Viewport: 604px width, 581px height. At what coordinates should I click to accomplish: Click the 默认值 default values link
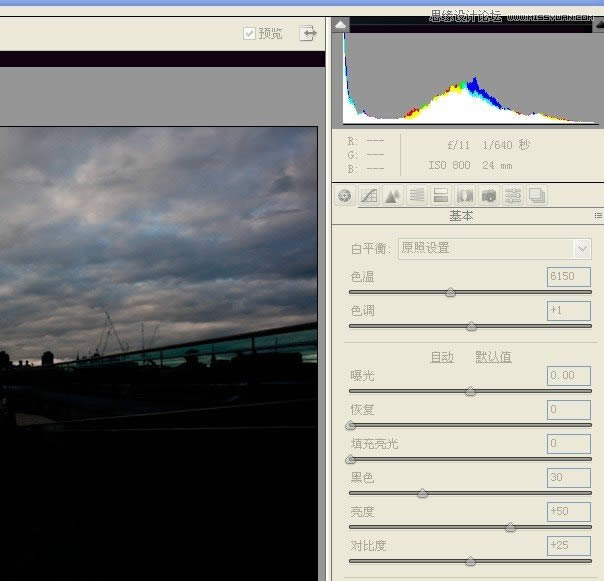click(x=493, y=357)
